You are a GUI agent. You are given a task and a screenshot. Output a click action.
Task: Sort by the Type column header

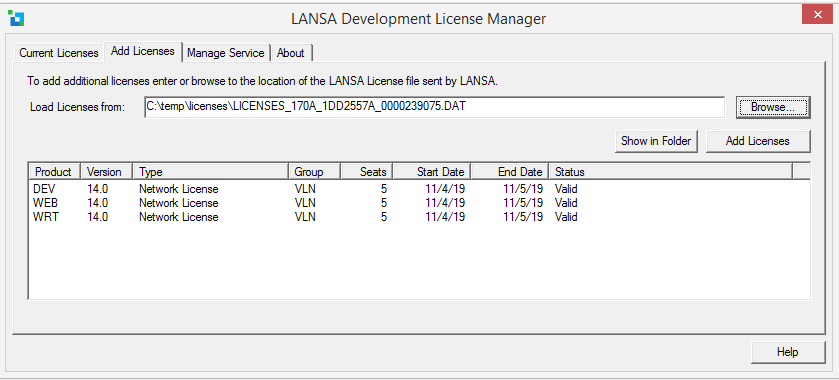(210, 172)
